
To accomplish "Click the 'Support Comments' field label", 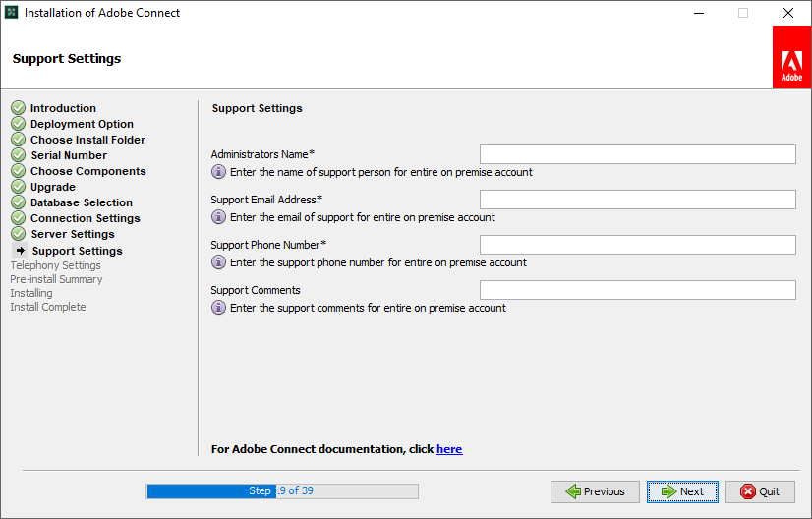I will coord(256,290).
